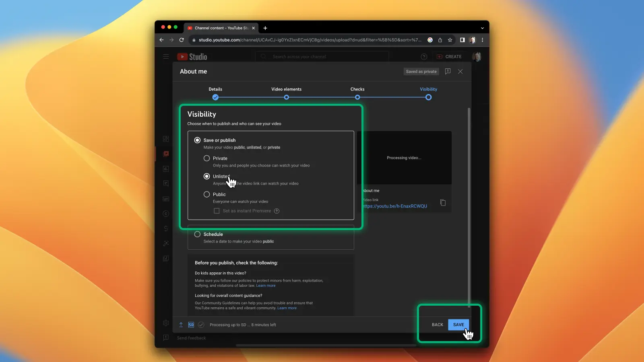
Task: Go back using the browser back arrow
Action: tap(161, 40)
